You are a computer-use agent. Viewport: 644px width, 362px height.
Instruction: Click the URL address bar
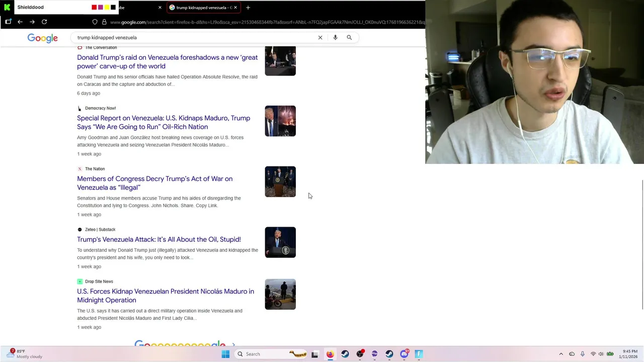(267, 22)
